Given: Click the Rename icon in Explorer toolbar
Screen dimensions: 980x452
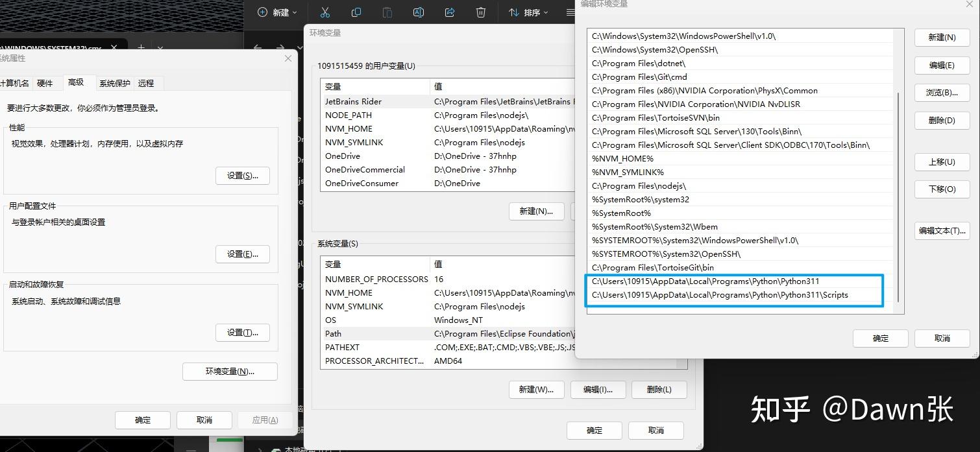Looking at the screenshot, I should tap(419, 12).
